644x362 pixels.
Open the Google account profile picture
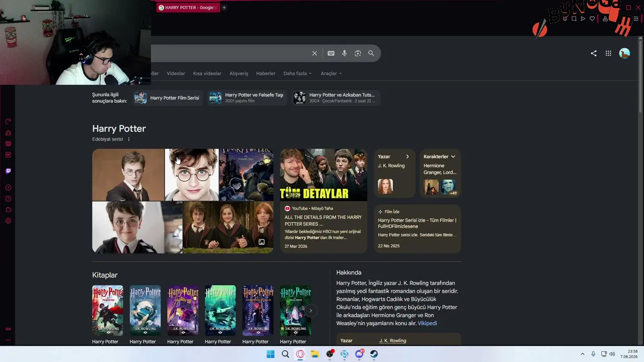624,53
